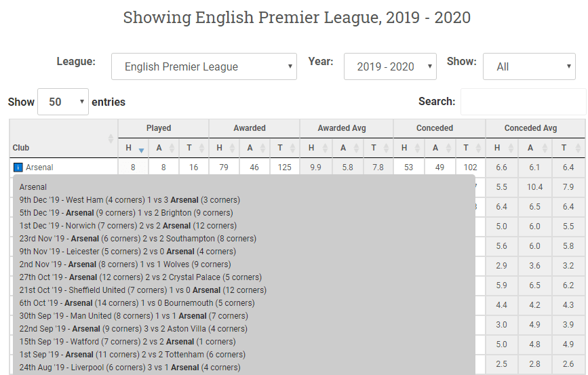Viewport: 588px width, 375px height.
Task: Sort by Conceded T column
Action: pos(471,148)
